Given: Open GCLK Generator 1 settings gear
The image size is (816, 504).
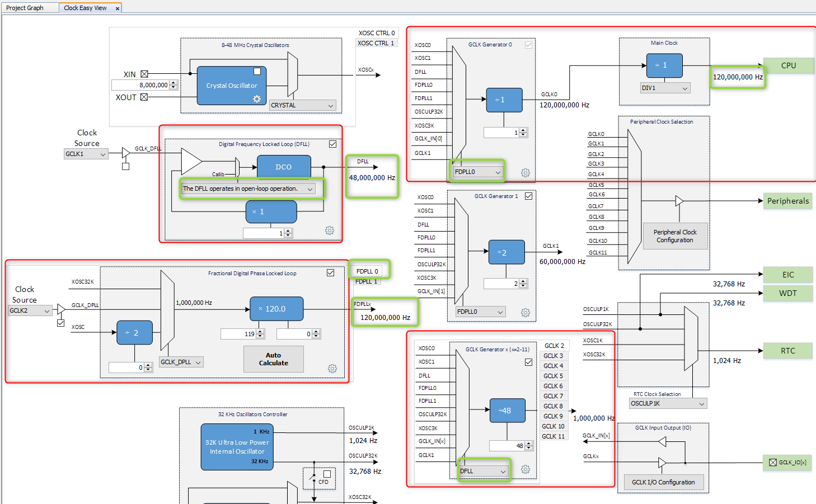Looking at the screenshot, I should coord(525,313).
